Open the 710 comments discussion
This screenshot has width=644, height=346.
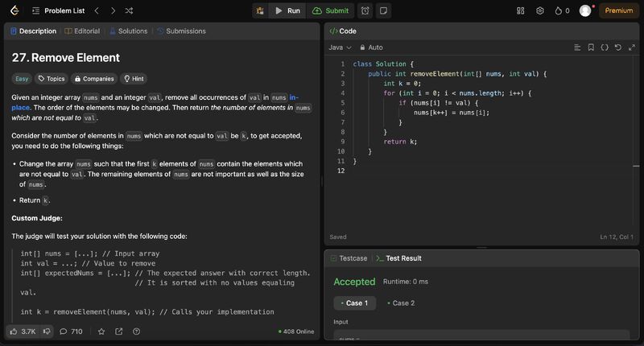pos(71,332)
